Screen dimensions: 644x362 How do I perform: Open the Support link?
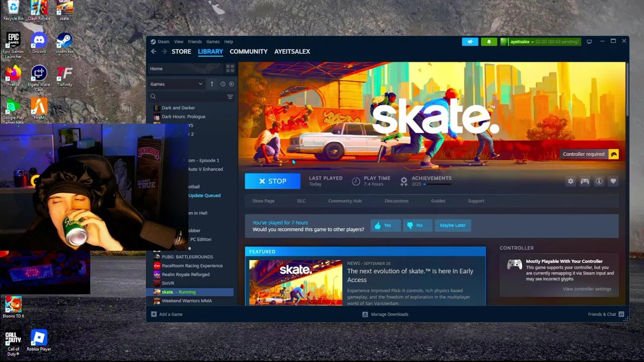476,201
